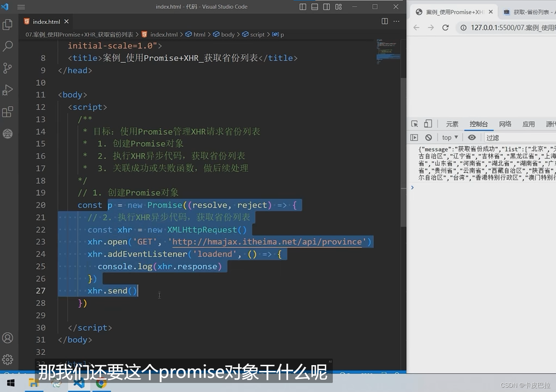This screenshot has width=556, height=392.
Task: Open the 元素 (Elements) DevTools tab
Action: (x=452, y=124)
